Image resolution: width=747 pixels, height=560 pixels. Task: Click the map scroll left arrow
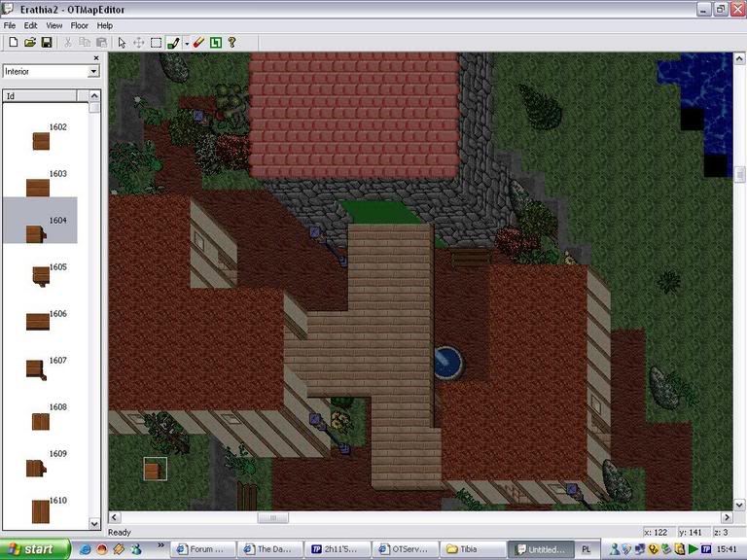pyautogui.click(x=115, y=517)
